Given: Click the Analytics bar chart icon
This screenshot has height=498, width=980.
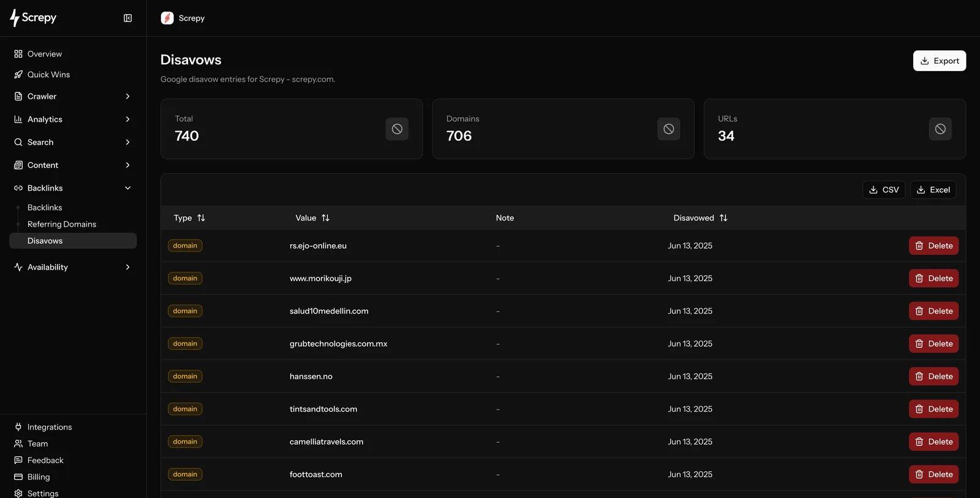Looking at the screenshot, I should point(18,119).
